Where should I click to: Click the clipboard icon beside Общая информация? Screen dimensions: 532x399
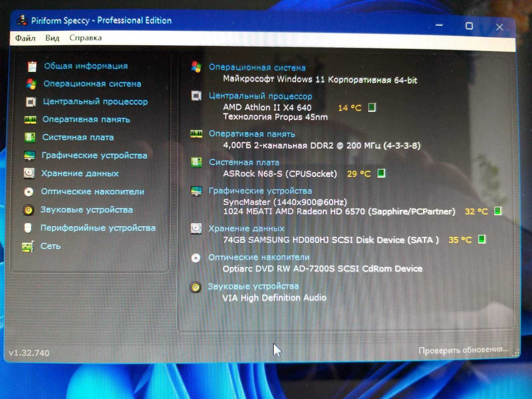[32, 66]
